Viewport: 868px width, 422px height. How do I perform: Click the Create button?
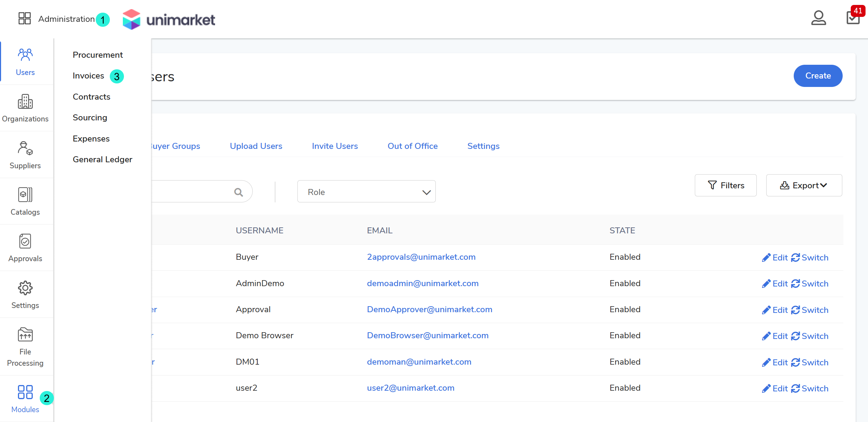click(818, 76)
